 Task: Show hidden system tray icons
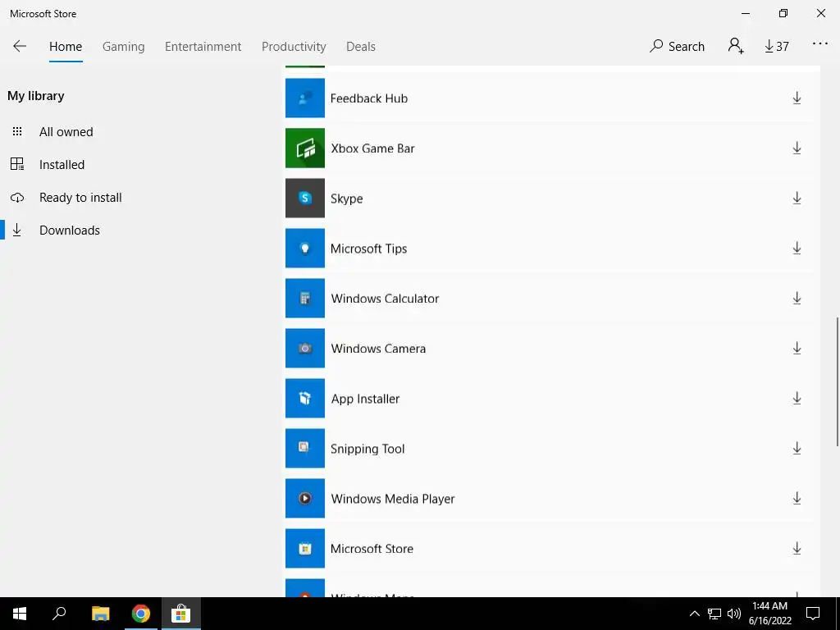[694, 614]
